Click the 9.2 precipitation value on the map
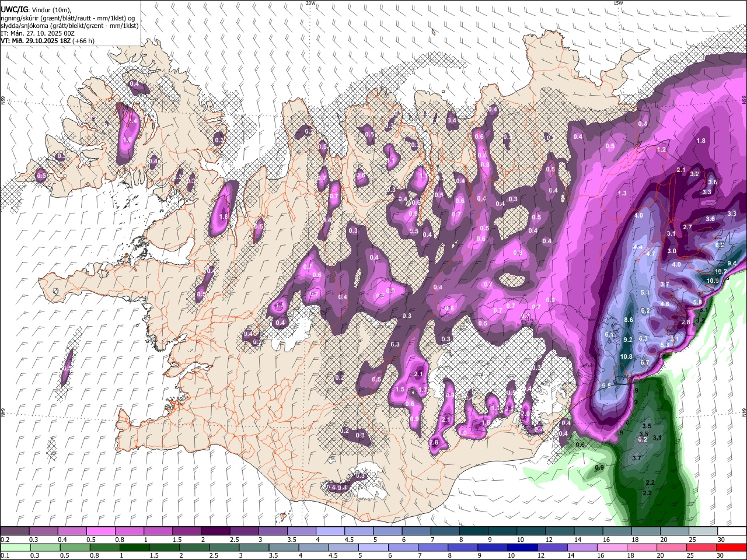The width and height of the screenshot is (747, 560). [x=628, y=339]
